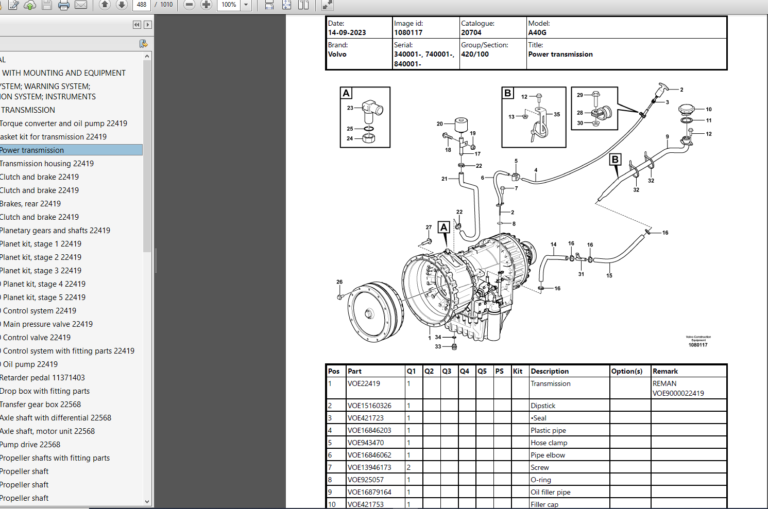768x509 pixels.
Task: Click the print icon in the toolbar
Action: pyautogui.click(x=64, y=5)
